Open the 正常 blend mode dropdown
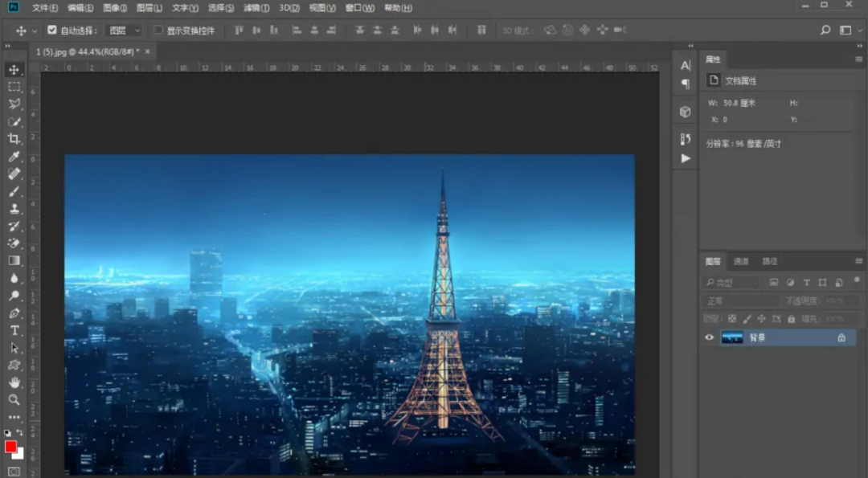Image resolution: width=868 pixels, height=478 pixels. [741, 300]
